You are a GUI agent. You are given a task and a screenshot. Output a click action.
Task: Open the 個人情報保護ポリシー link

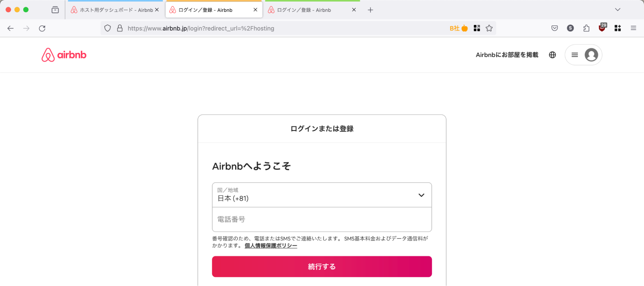tap(271, 246)
